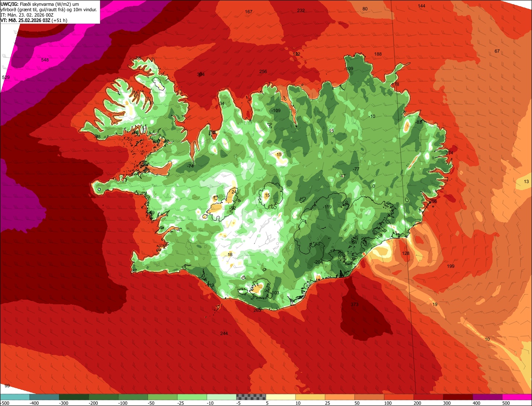Pick the green -100 to -50 legend swatch

pyautogui.click(x=133, y=397)
